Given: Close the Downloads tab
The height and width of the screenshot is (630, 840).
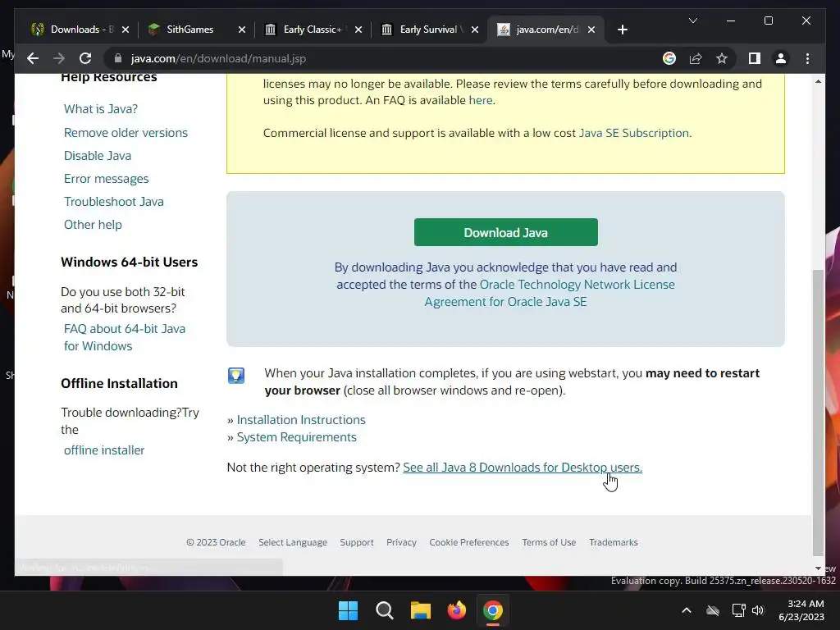Looking at the screenshot, I should (x=126, y=30).
